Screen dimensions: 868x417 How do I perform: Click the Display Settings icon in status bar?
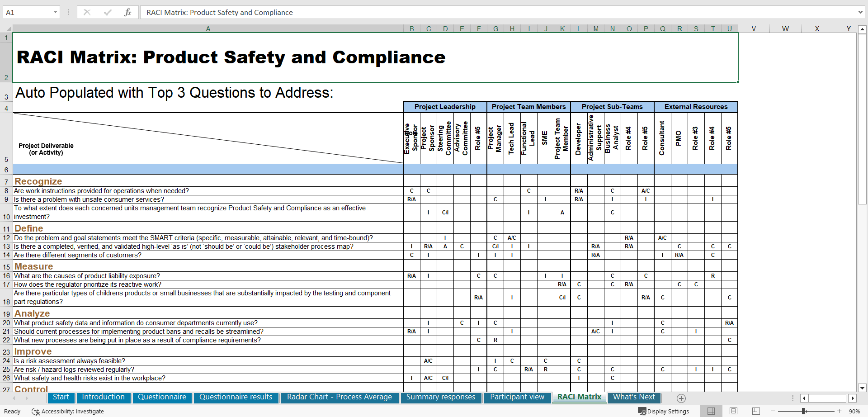tap(642, 411)
